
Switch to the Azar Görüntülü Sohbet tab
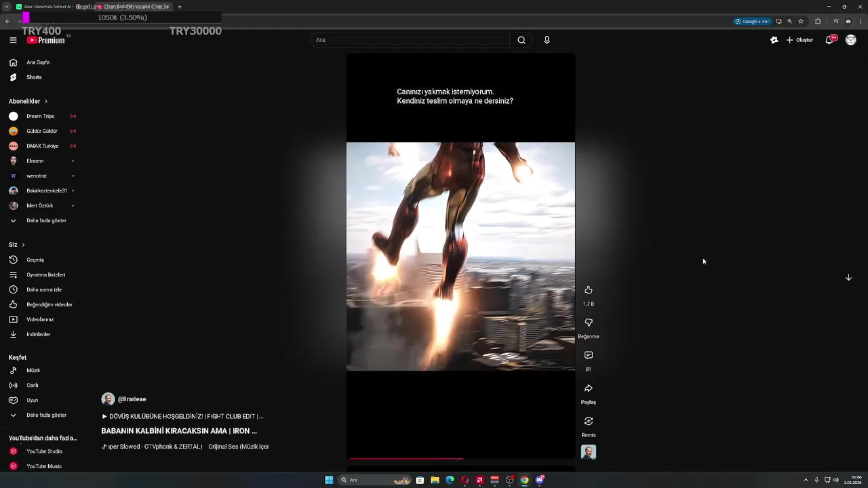(x=47, y=7)
